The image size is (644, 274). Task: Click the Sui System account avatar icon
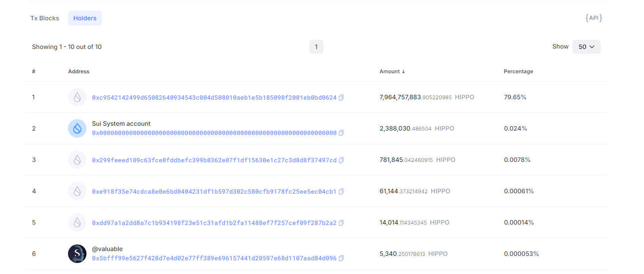[x=77, y=128]
